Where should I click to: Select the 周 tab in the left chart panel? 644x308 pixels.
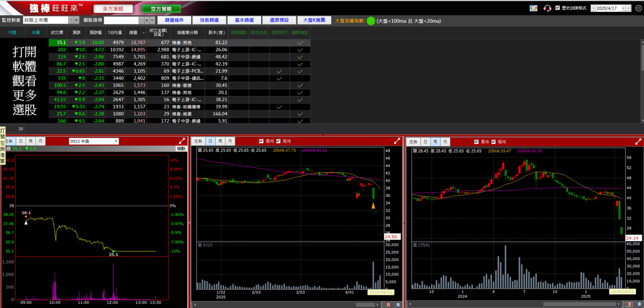click(30, 141)
